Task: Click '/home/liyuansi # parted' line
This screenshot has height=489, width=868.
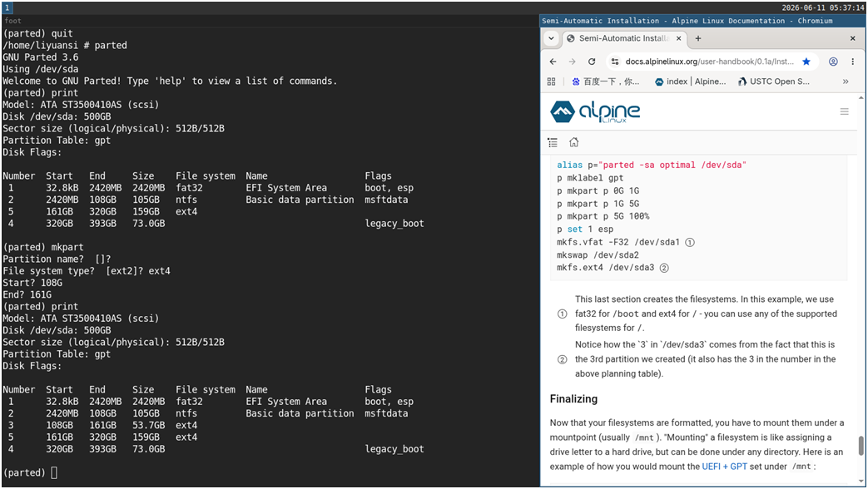Action: [64, 46]
